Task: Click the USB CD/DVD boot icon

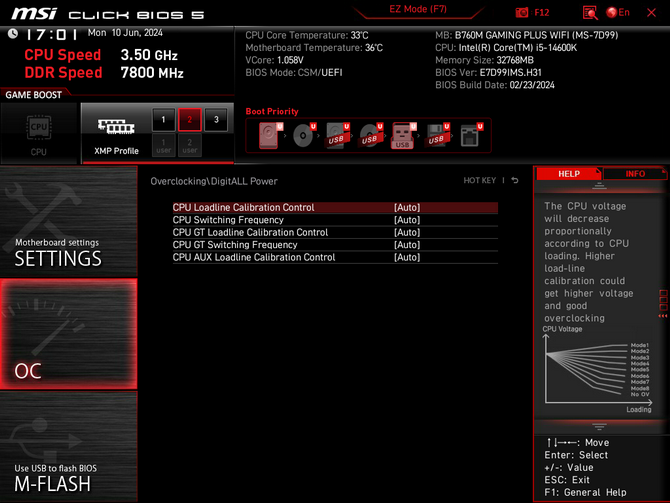Action: tap(370, 135)
